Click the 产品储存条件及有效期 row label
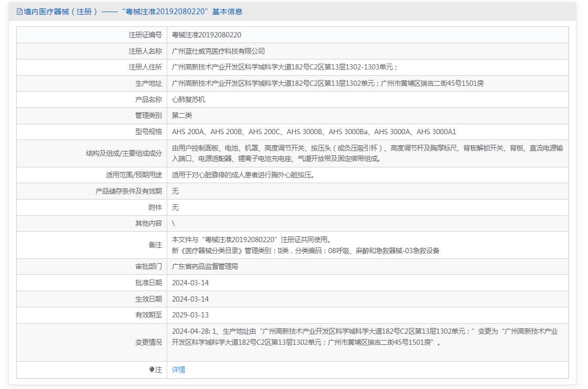The height and width of the screenshot is (389, 588). (x=129, y=192)
